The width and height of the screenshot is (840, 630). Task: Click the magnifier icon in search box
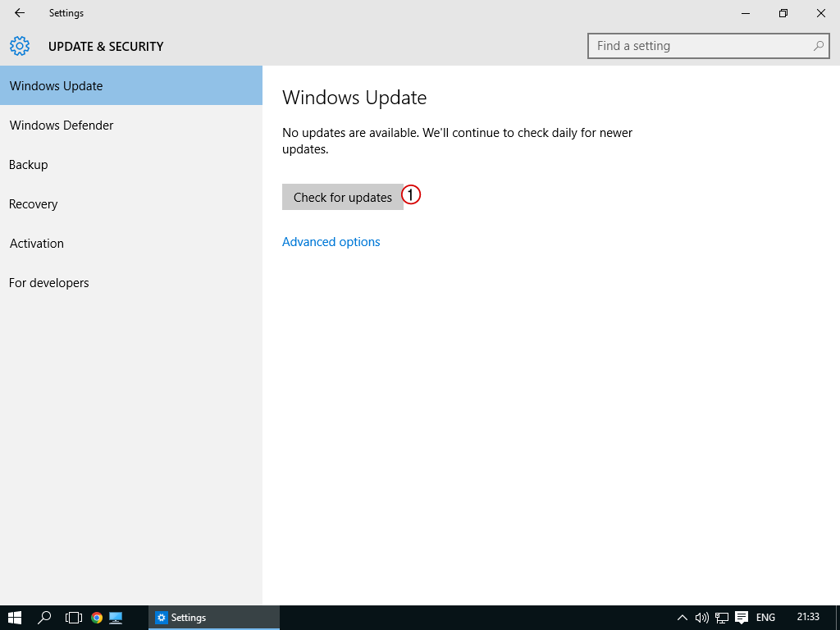[818, 46]
